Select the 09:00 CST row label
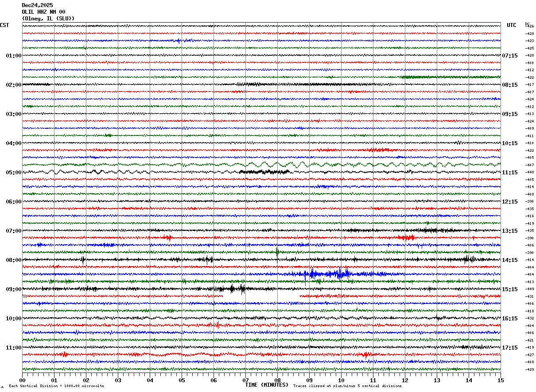This screenshot has width=536, height=392. pyautogui.click(x=14, y=289)
